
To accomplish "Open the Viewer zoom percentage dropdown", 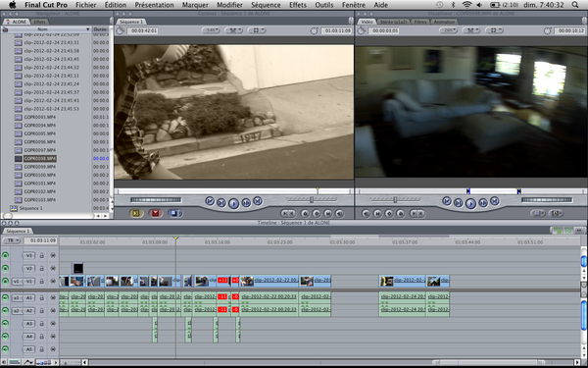I will 448,30.
